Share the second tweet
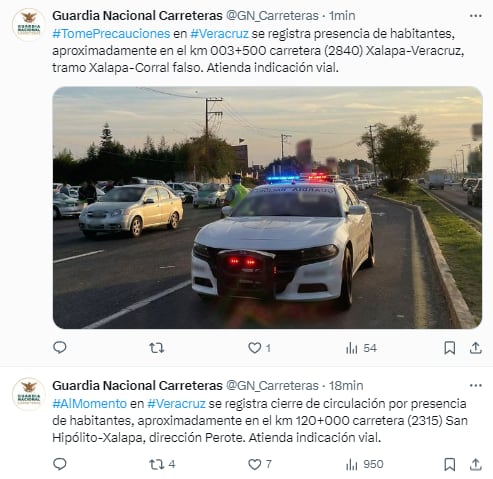Image resolution: width=493 pixels, height=479 pixels. click(x=476, y=464)
